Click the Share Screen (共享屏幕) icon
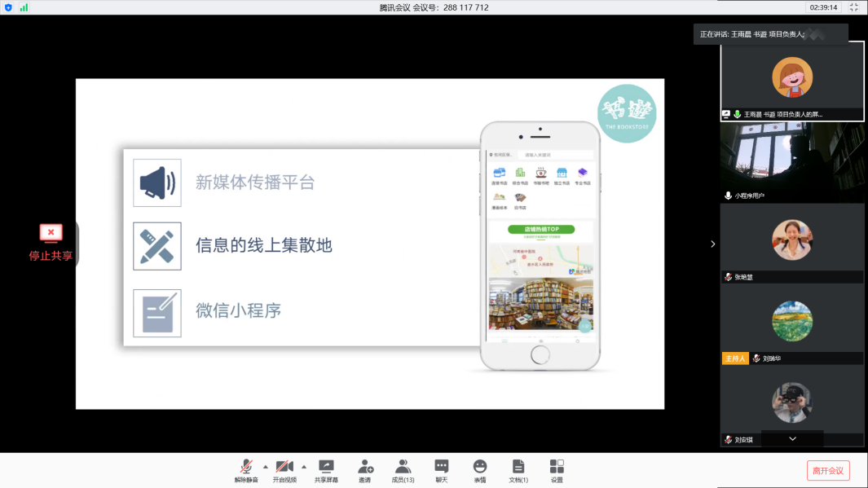The image size is (868, 488). click(x=326, y=468)
